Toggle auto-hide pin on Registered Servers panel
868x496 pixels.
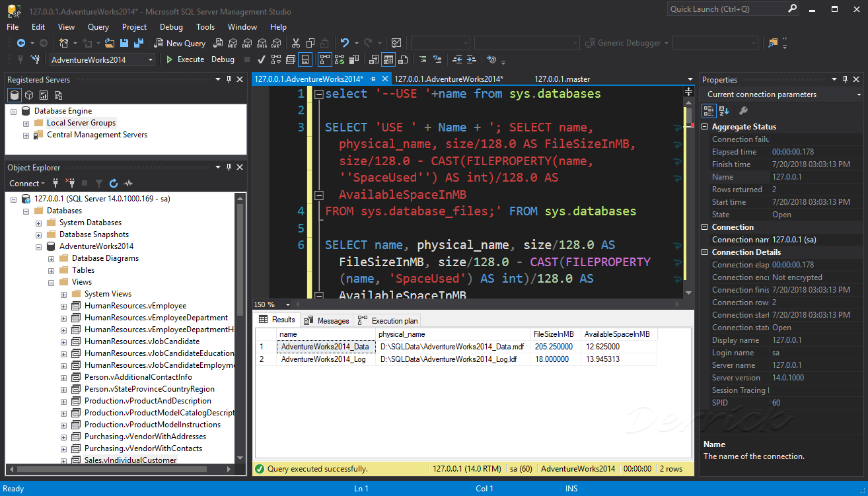228,79
